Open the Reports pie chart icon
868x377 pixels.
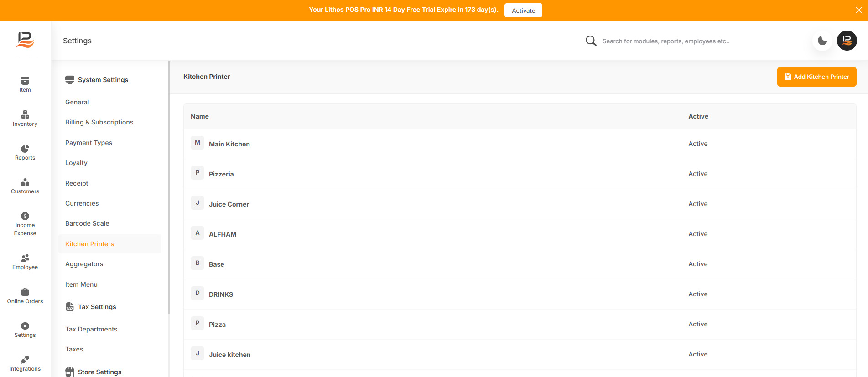(x=25, y=149)
